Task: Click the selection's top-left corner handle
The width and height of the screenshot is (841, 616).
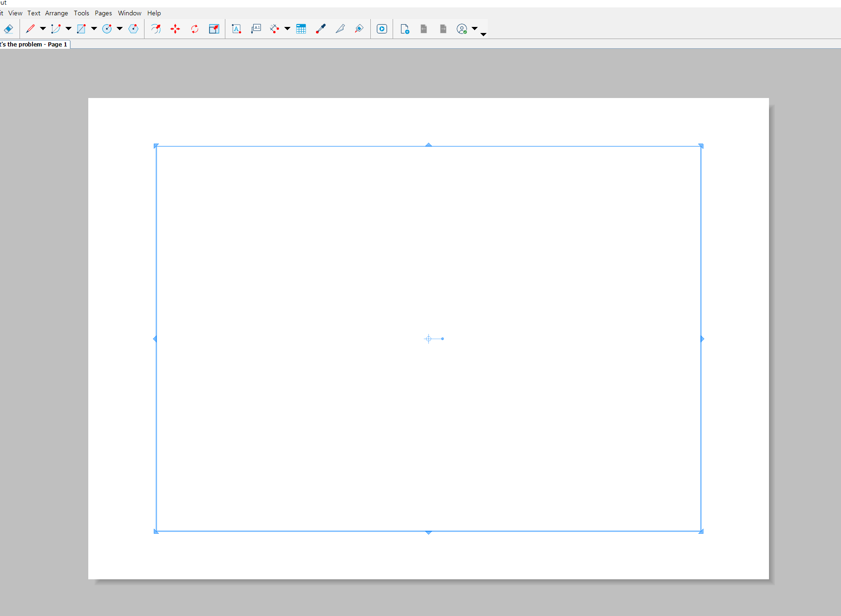Action: (x=156, y=146)
